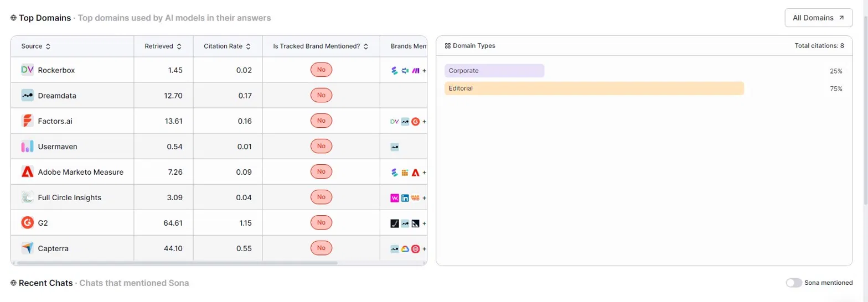Click the 3.09 retrieved value

(175, 197)
